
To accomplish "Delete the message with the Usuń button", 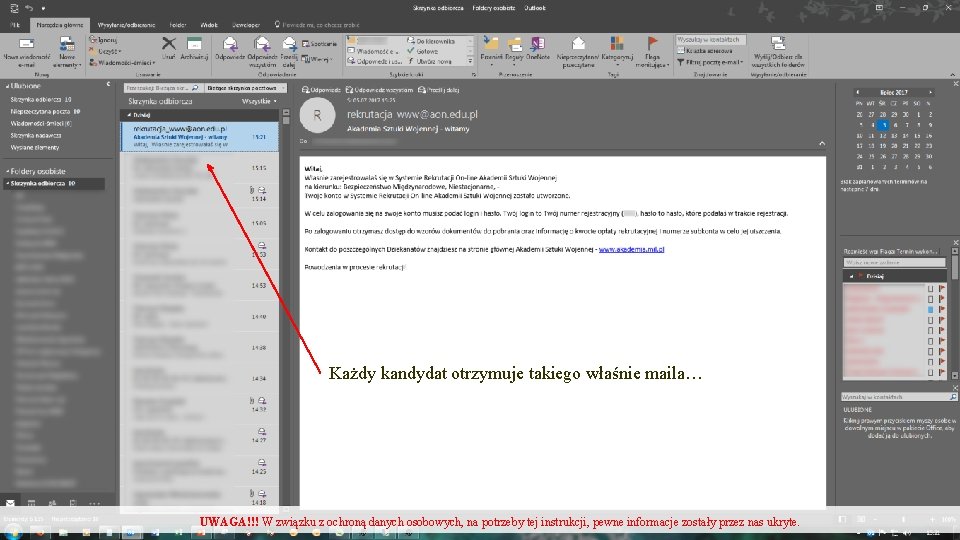I will pyautogui.click(x=168, y=48).
